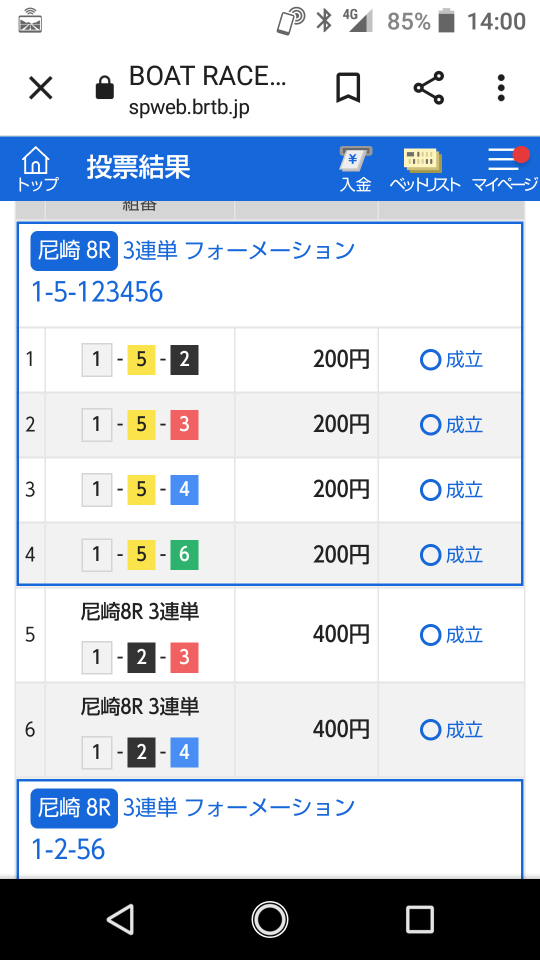Tap the spweb.brtb.jp address text
Viewport: 540px width, 960px height.
pos(189,107)
